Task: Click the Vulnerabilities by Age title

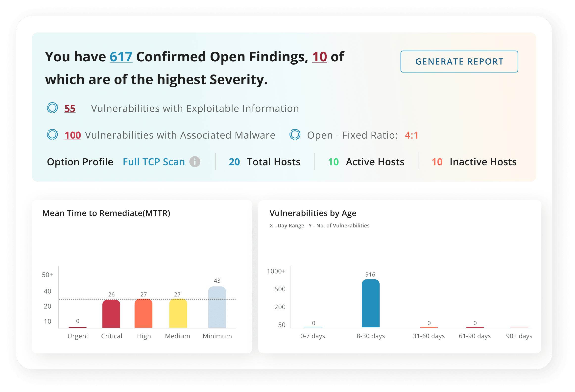Action: 313,213
